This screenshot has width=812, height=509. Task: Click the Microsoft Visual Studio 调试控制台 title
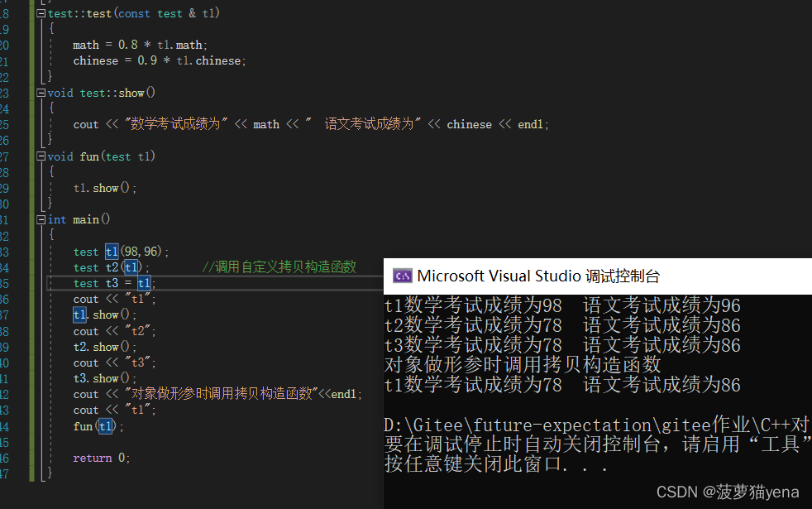(538, 276)
